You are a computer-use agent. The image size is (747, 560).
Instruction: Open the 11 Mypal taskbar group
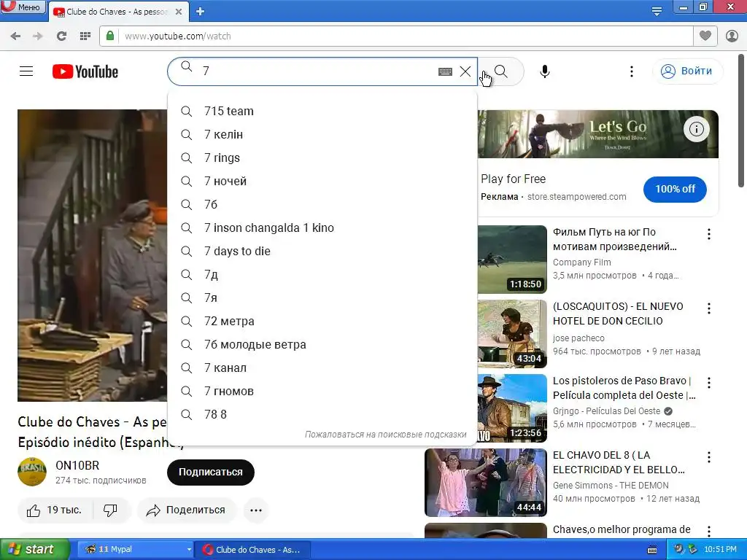135,550
